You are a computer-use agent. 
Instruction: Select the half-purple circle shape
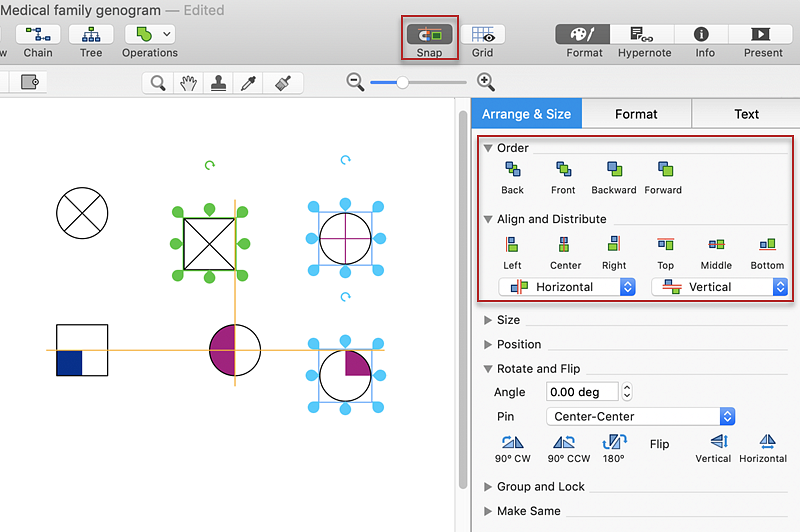click(235, 350)
